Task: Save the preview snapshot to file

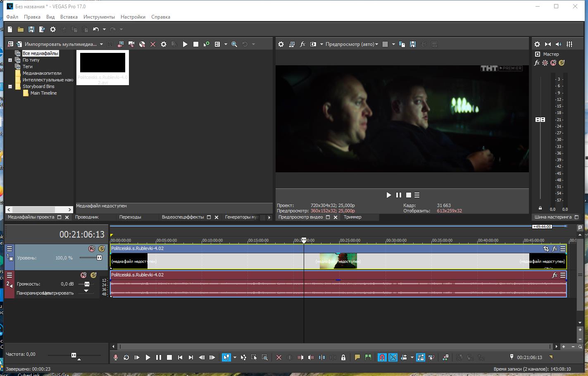Action: [412, 44]
